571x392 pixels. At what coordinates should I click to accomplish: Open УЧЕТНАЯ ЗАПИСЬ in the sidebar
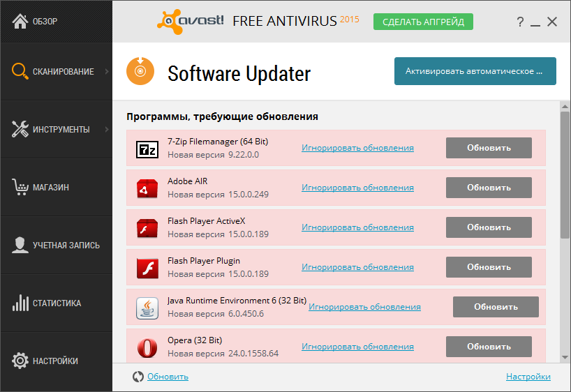pyautogui.click(x=56, y=245)
